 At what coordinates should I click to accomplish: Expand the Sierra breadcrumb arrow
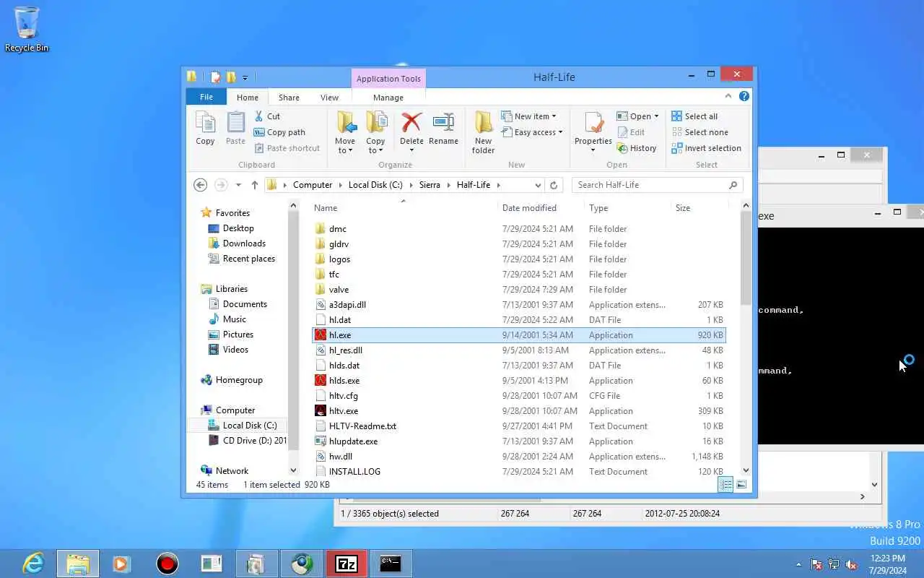tap(448, 185)
